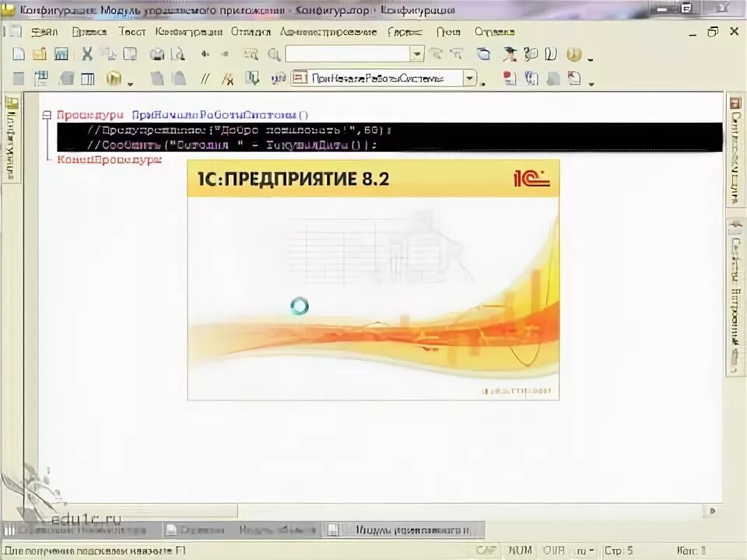The width and height of the screenshot is (747, 560).
Task: Click the configuration tree icon in second toolbar
Action: coord(41,79)
